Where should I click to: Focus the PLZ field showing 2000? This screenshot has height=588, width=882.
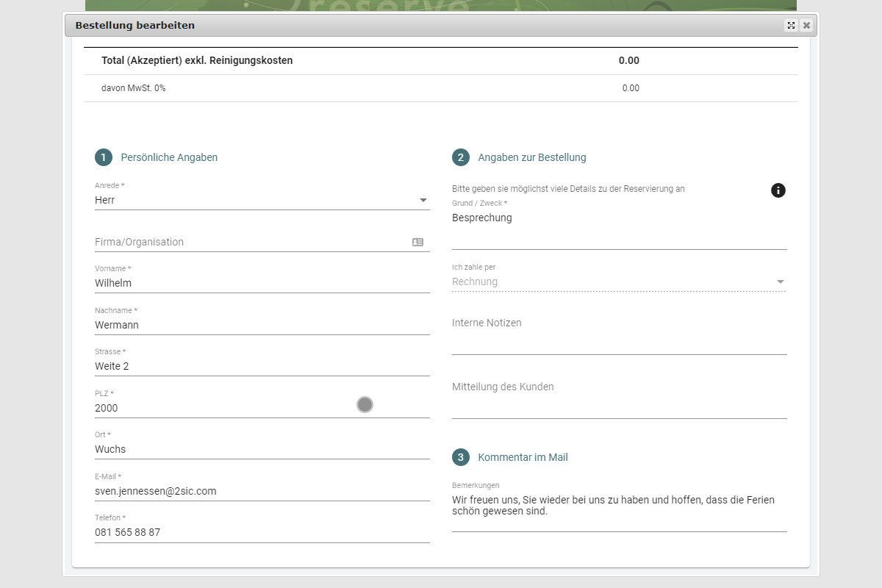(x=220, y=408)
